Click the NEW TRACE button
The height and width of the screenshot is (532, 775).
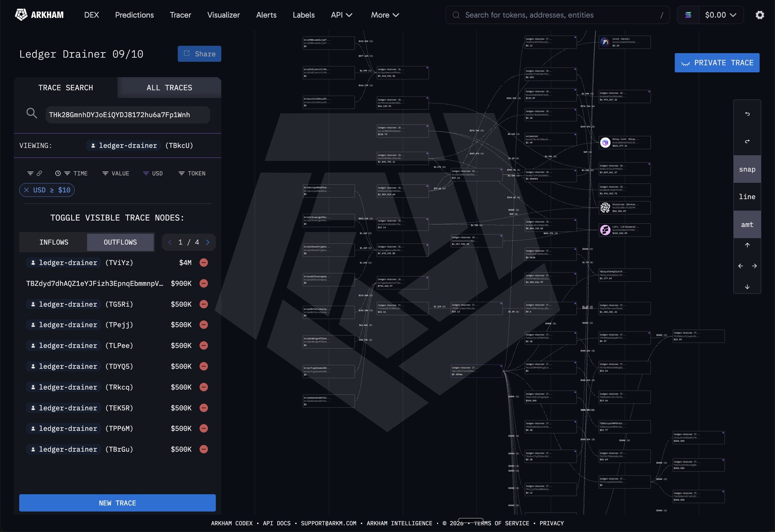[118, 503]
